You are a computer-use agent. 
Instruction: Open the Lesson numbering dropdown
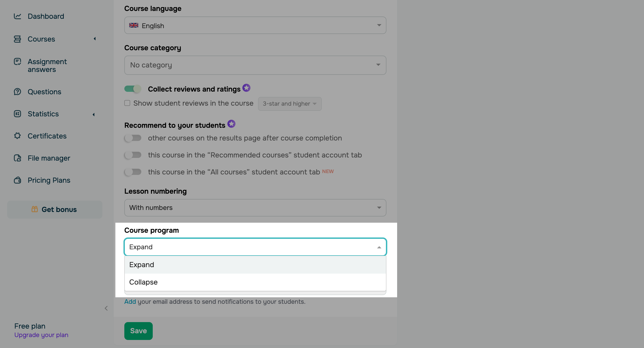(255, 208)
